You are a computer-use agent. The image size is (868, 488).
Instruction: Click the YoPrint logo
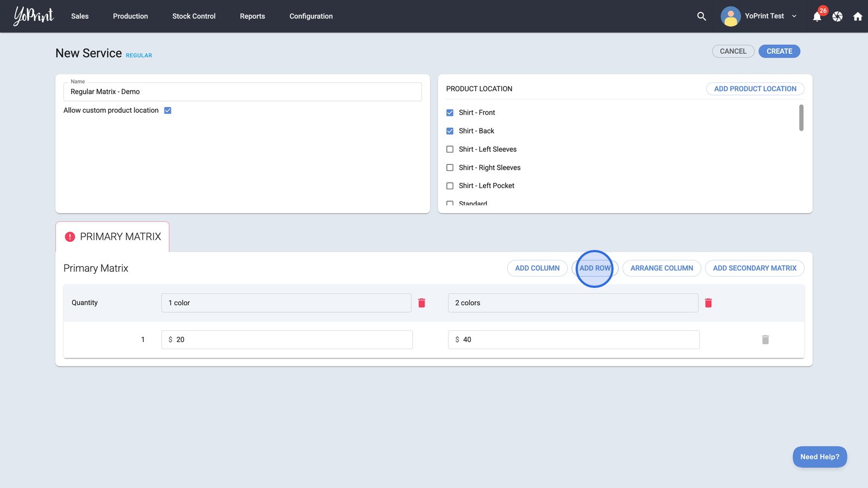[34, 16]
